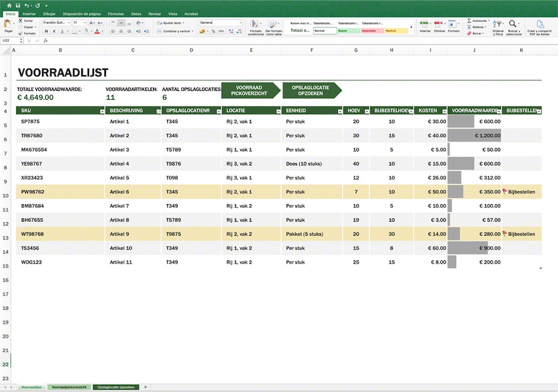Increase font size with the A up icon

pyautogui.click(x=92, y=23)
